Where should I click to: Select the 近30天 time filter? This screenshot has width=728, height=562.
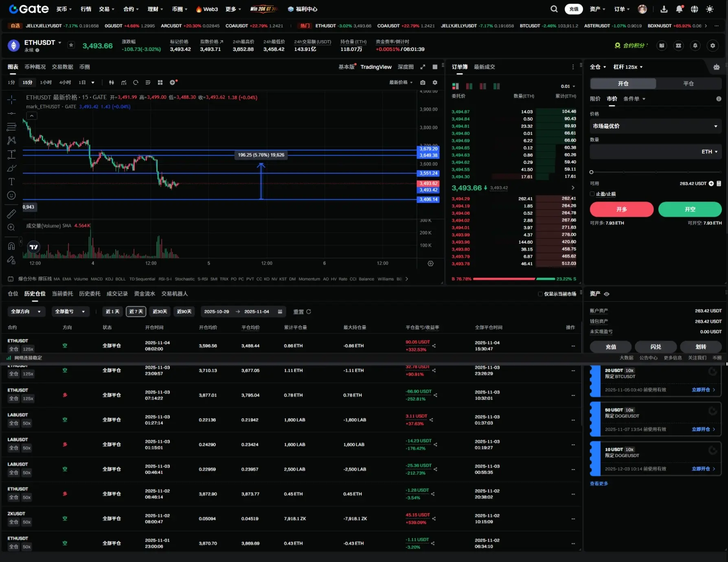point(160,312)
